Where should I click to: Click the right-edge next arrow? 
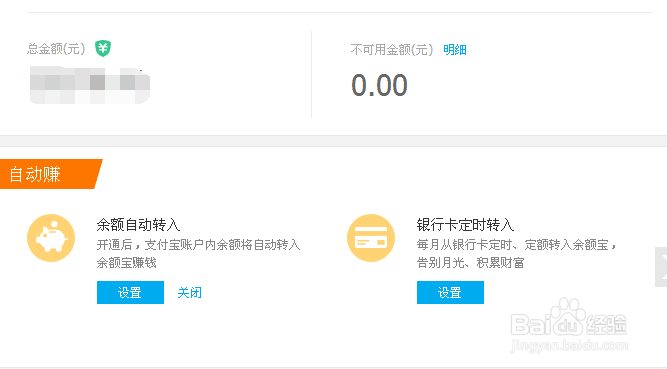pyautogui.click(x=661, y=267)
